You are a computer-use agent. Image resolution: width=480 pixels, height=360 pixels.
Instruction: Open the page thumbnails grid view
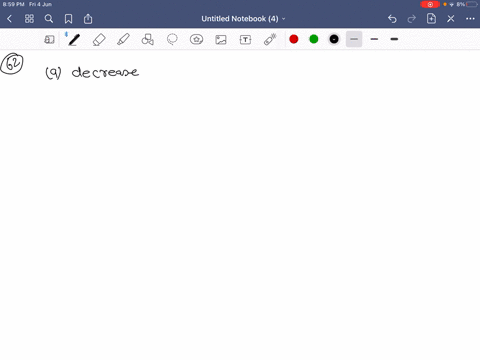coord(29,19)
